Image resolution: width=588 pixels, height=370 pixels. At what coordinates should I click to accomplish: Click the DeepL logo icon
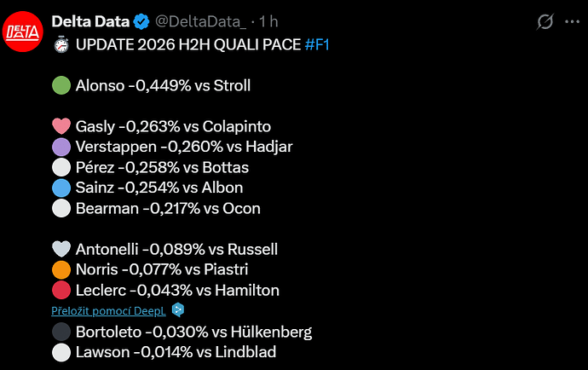(x=178, y=310)
